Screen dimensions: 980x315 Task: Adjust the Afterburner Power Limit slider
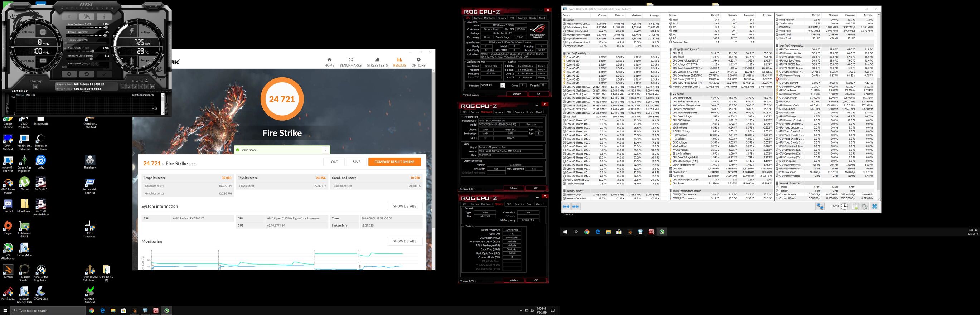click(87, 35)
